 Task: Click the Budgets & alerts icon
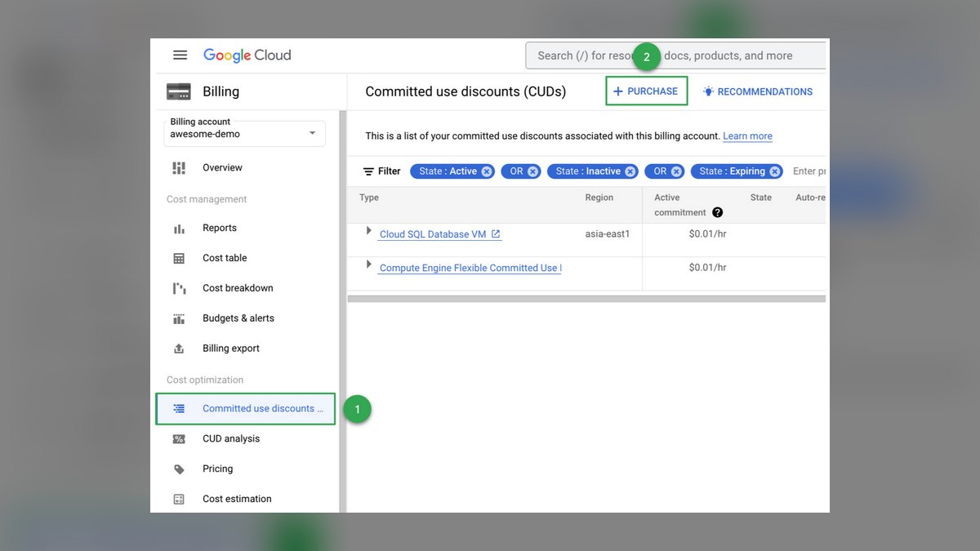[x=179, y=319]
